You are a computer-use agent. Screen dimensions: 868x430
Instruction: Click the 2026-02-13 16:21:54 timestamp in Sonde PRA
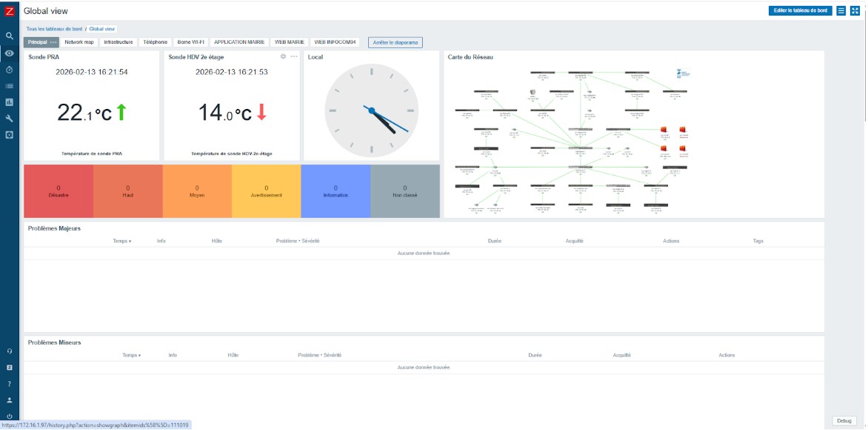click(92, 72)
